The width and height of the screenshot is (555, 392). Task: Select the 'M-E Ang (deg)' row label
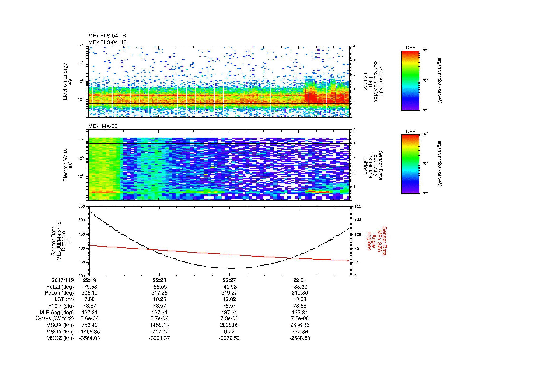[57, 312]
